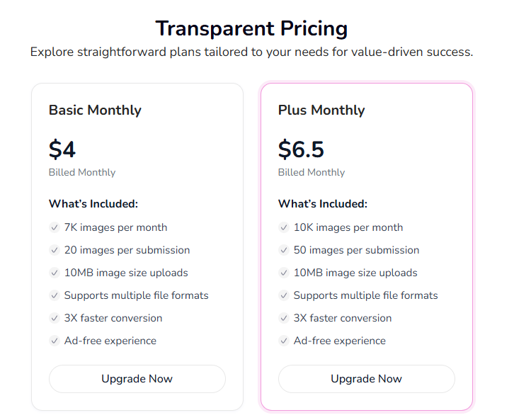
Task: Click checkmark beside Basic Supports multiple file formats
Action: click(x=54, y=295)
